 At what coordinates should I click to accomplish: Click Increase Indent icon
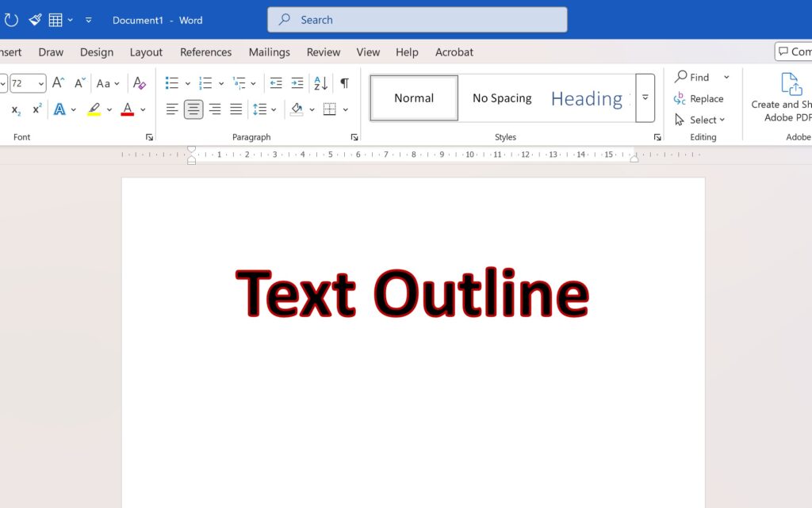[x=297, y=82]
